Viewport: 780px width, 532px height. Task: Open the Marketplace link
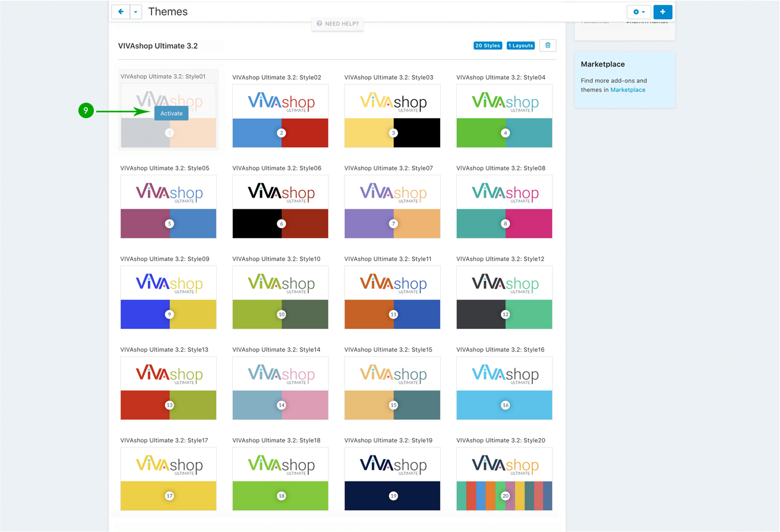(627, 90)
